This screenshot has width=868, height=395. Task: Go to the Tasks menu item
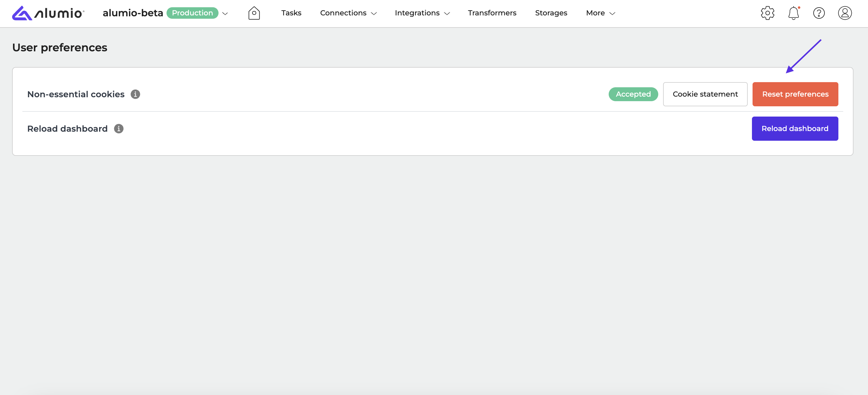tap(291, 13)
